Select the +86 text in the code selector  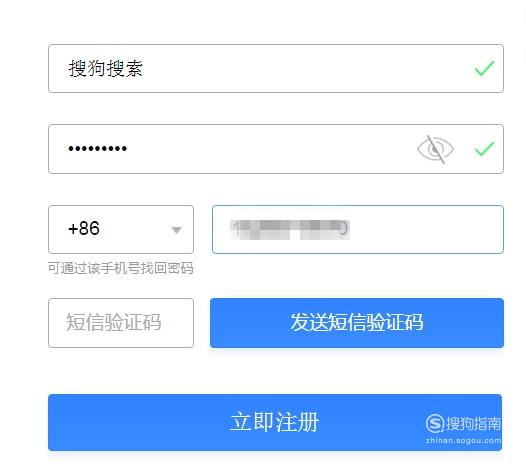coord(84,229)
